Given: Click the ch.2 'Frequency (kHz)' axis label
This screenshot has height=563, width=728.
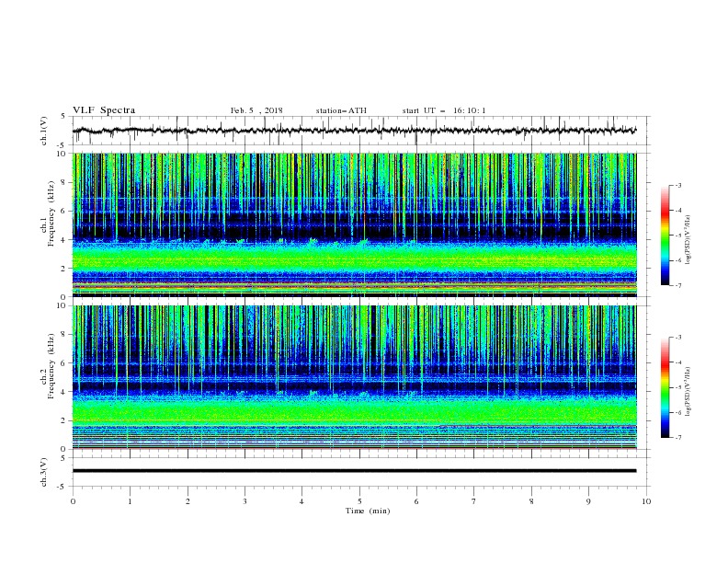Looking at the screenshot, I should tap(51, 366).
